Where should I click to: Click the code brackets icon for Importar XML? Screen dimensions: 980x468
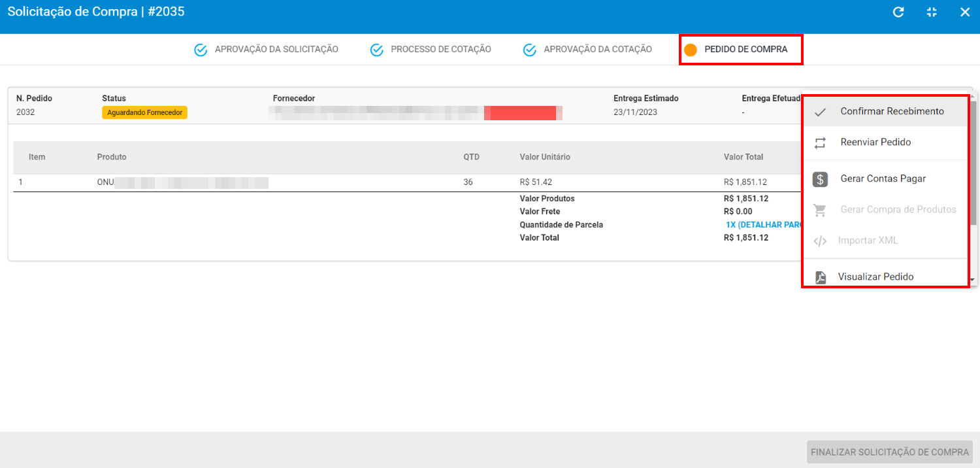[x=820, y=241]
